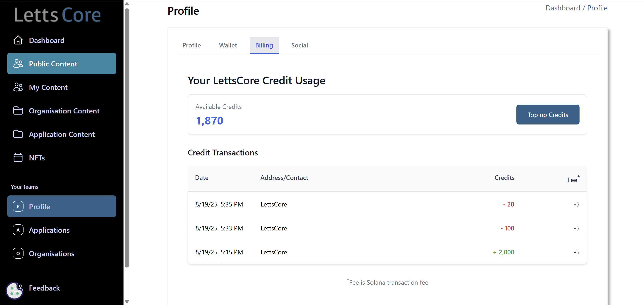
Task: Click the sidebar scrollbar down arrow
Action: click(127, 302)
